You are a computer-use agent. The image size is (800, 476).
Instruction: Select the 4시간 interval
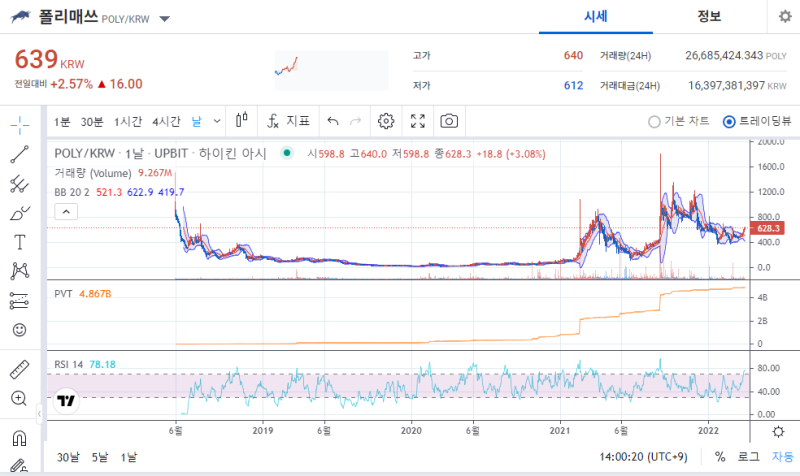pyautogui.click(x=166, y=121)
